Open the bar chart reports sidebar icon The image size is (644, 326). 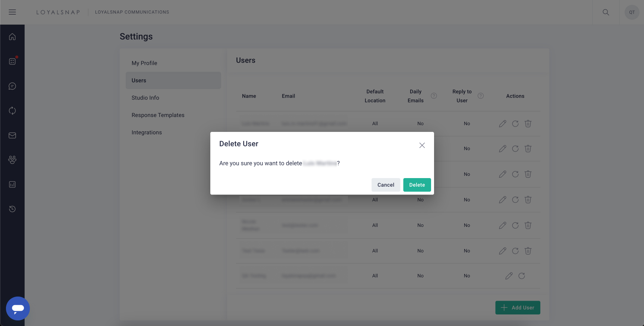(12, 184)
